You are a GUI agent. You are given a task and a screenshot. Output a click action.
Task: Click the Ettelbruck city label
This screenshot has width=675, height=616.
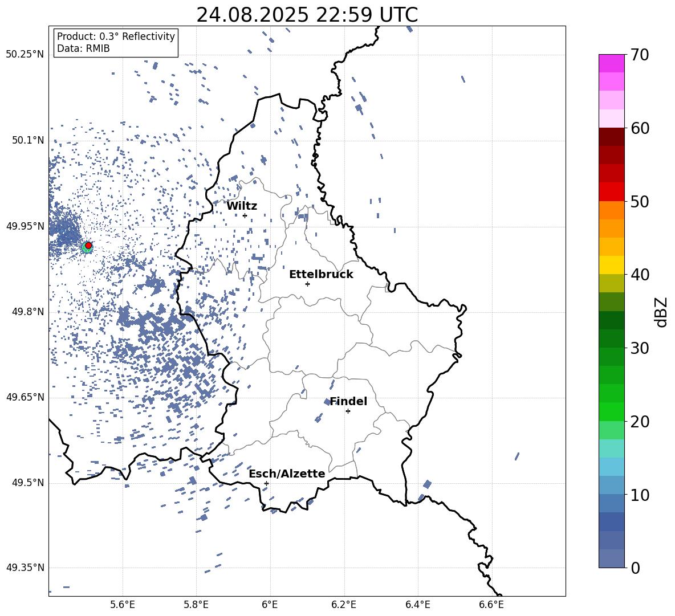click(x=321, y=275)
